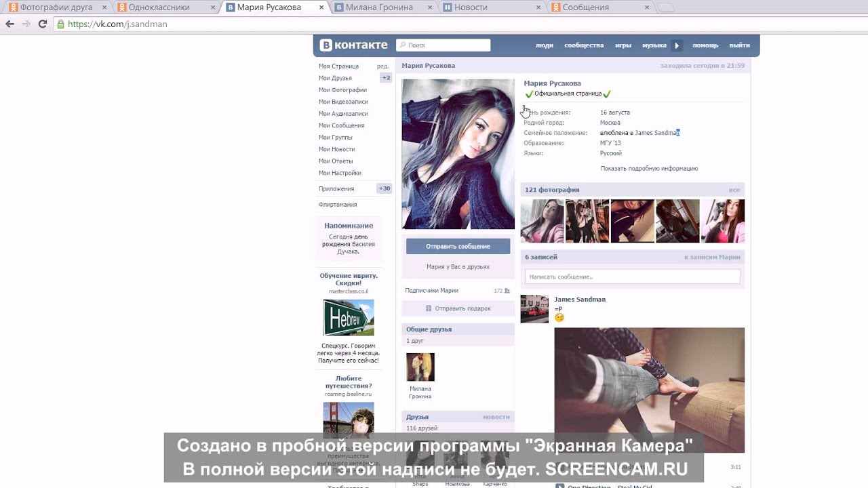The image size is (868, 488).
Task: Open Милана Гронина's avatar in common friends
Action: (x=420, y=367)
